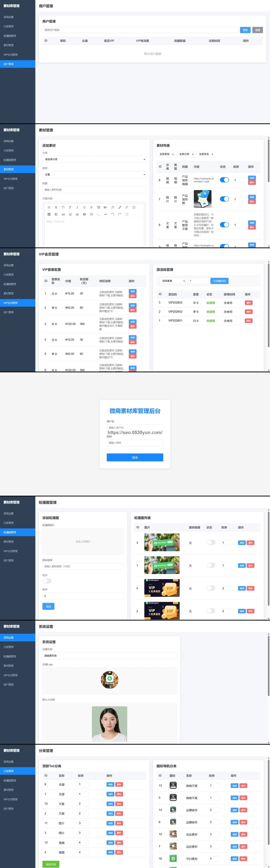This screenshot has width=270, height=868.
Task: Toggle bold in article editor toolbar
Action: coord(56,207)
